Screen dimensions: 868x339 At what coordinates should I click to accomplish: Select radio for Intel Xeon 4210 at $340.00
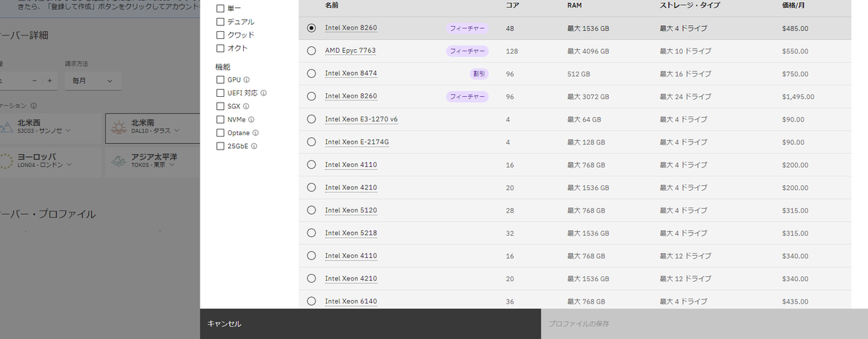point(311,278)
